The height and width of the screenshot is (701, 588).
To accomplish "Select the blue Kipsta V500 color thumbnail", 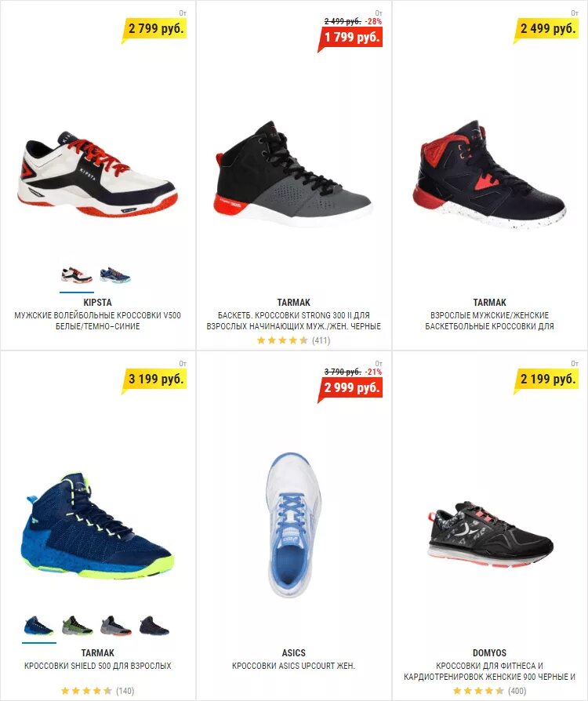I will click(115, 275).
